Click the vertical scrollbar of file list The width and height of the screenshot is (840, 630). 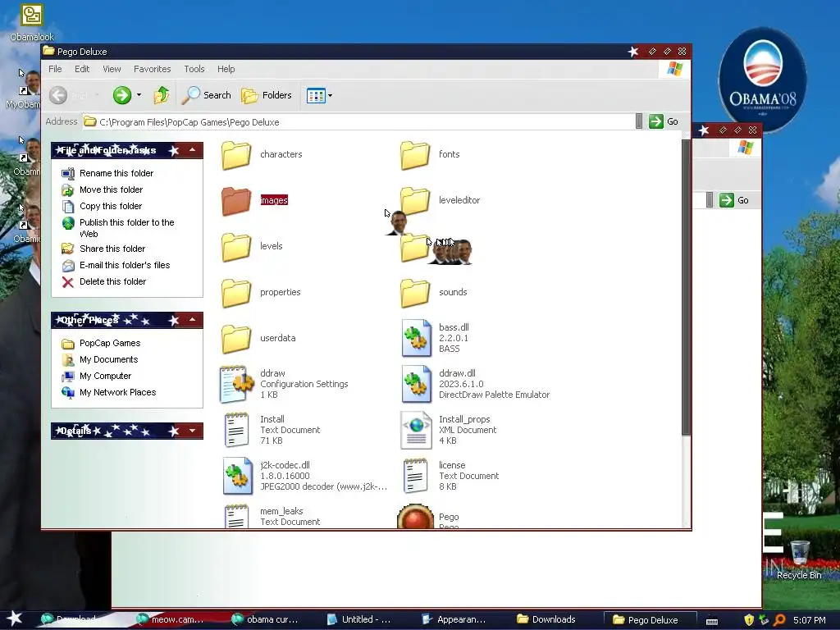tap(686, 287)
